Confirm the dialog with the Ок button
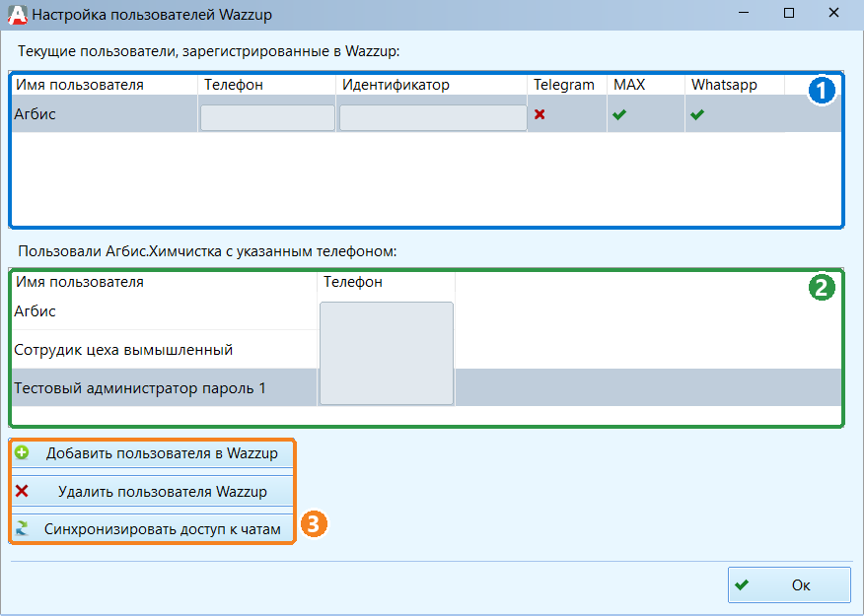The height and width of the screenshot is (616, 864). click(x=789, y=584)
